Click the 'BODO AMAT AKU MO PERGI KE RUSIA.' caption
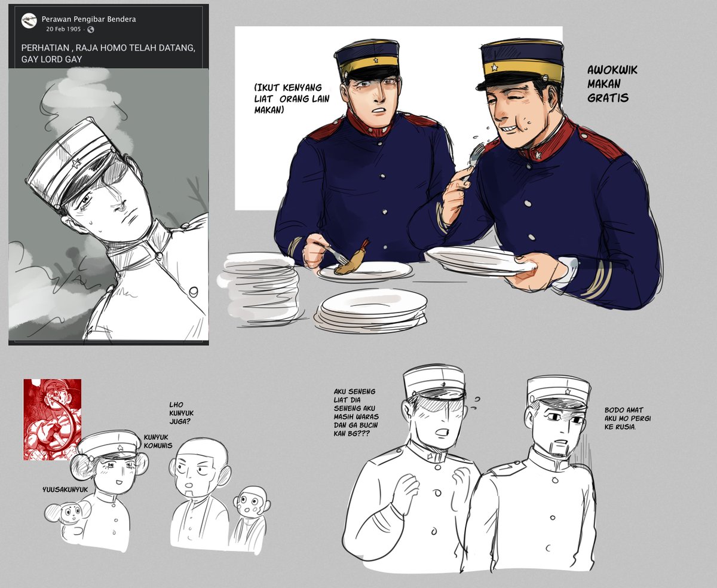The image size is (717, 588). coord(627,419)
